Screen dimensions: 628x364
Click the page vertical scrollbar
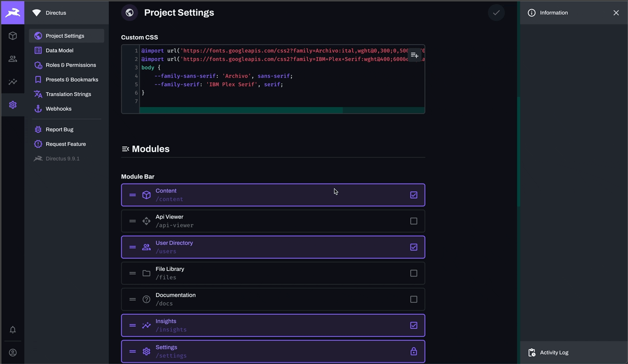(x=518, y=151)
